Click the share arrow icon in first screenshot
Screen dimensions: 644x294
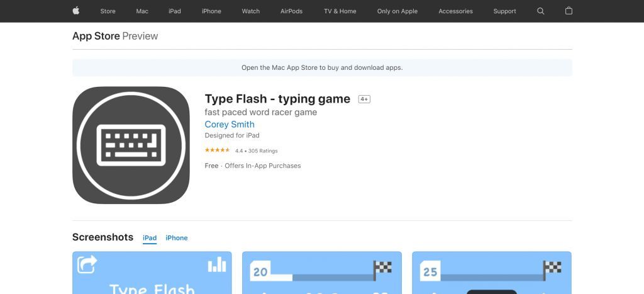point(87,264)
